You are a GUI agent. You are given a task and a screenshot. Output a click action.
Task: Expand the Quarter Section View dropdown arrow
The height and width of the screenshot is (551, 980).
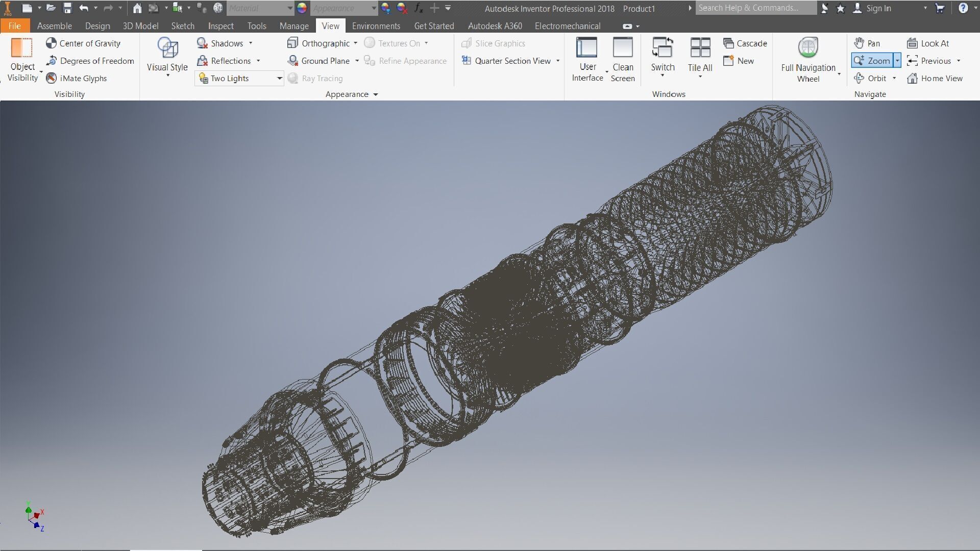pos(558,61)
